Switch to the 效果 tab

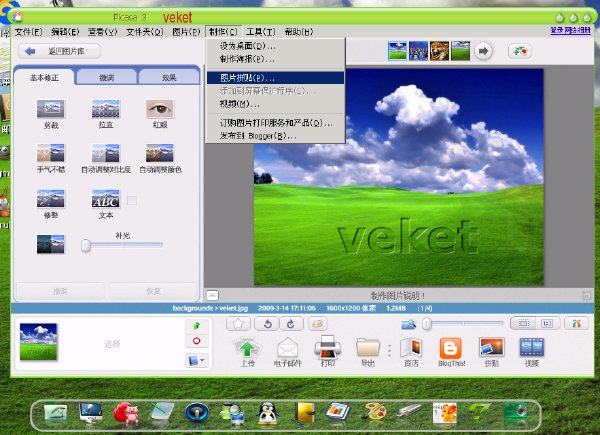(x=169, y=78)
